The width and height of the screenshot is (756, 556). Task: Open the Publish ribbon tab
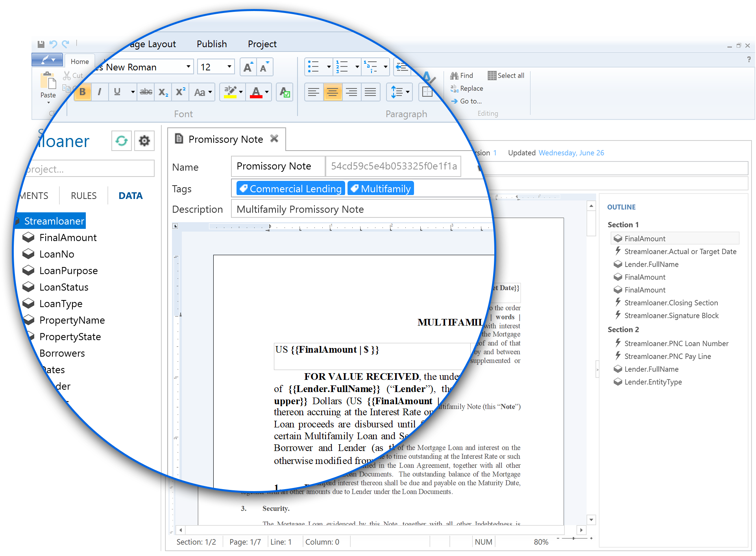click(x=212, y=44)
